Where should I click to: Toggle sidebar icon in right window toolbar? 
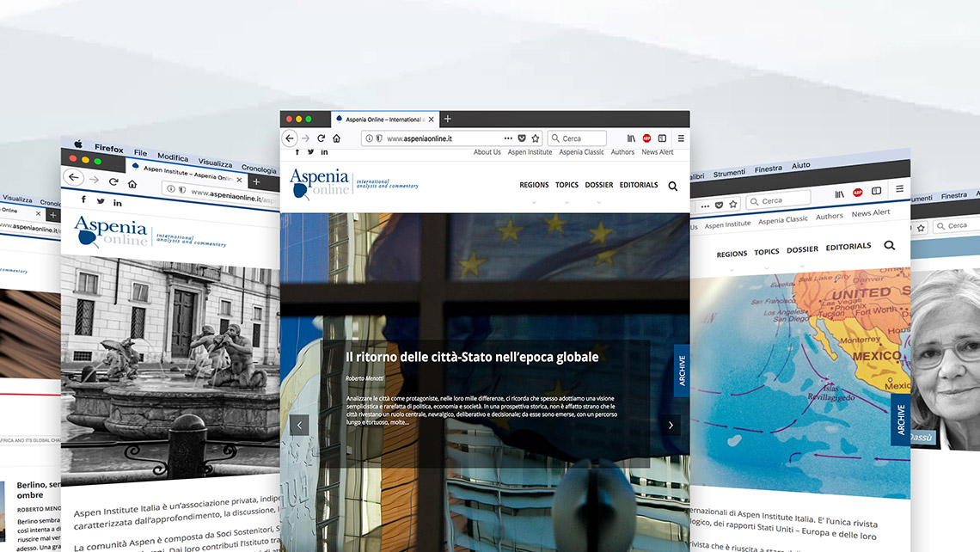pyautogui.click(x=876, y=190)
